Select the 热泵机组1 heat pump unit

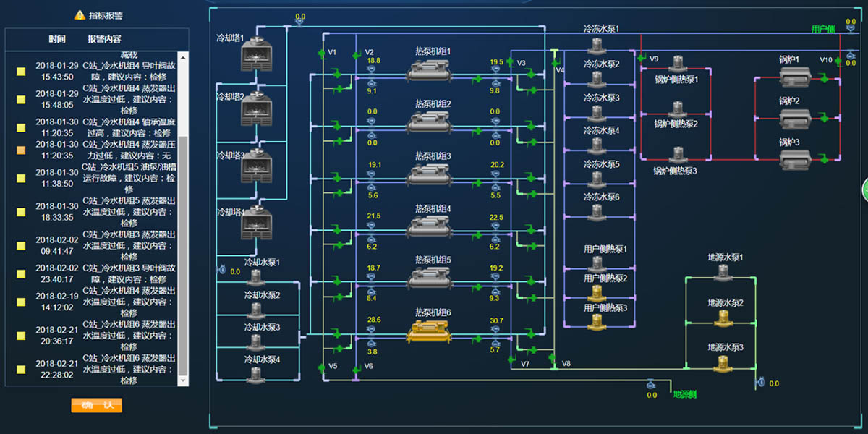tap(429, 71)
